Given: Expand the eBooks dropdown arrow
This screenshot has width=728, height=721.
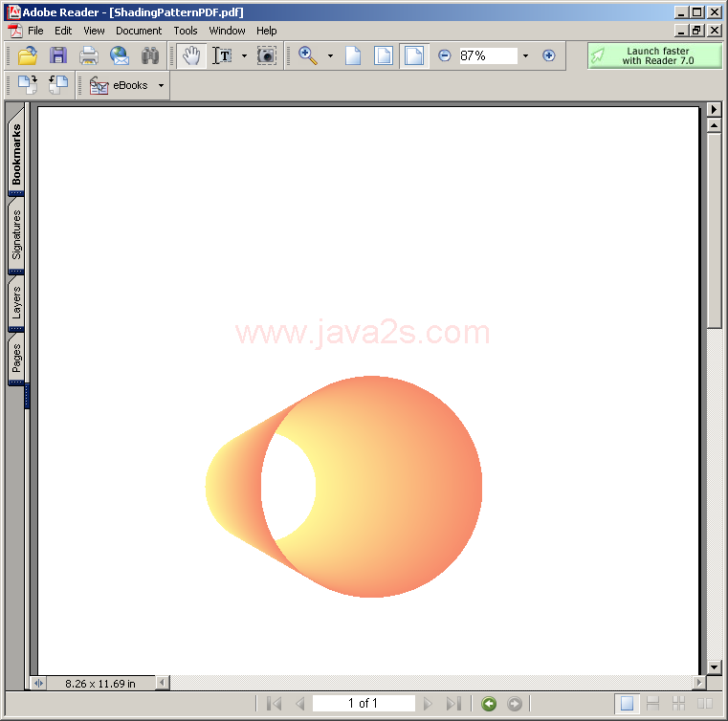Looking at the screenshot, I should 161,85.
